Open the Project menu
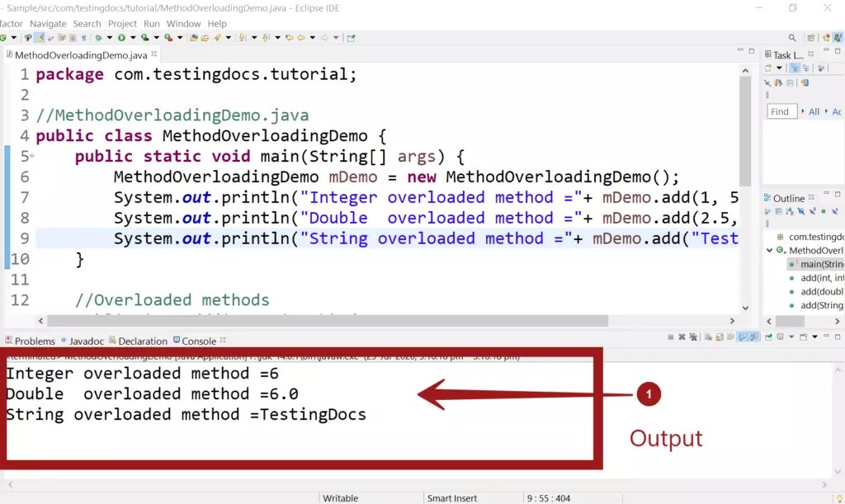 (x=122, y=24)
